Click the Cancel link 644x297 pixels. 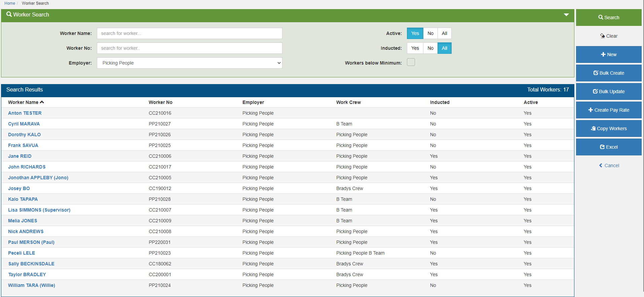(x=609, y=165)
